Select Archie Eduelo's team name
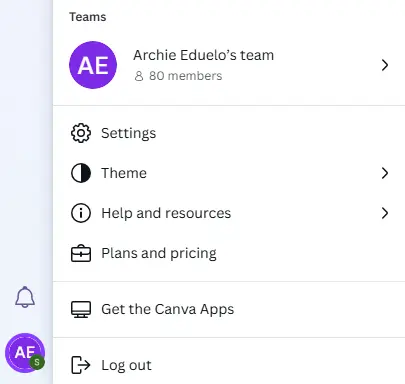This screenshot has width=405, height=384. point(203,55)
